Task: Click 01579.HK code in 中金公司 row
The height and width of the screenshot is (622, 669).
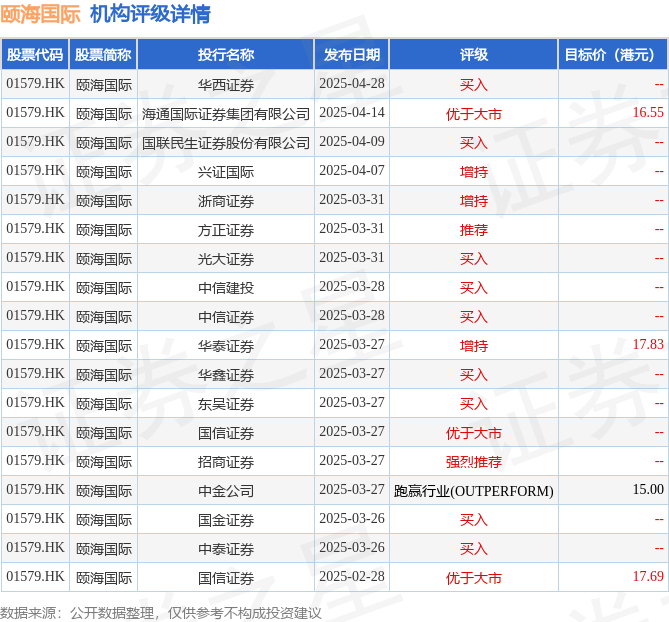Action: pyautogui.click(x=35, y=490)
